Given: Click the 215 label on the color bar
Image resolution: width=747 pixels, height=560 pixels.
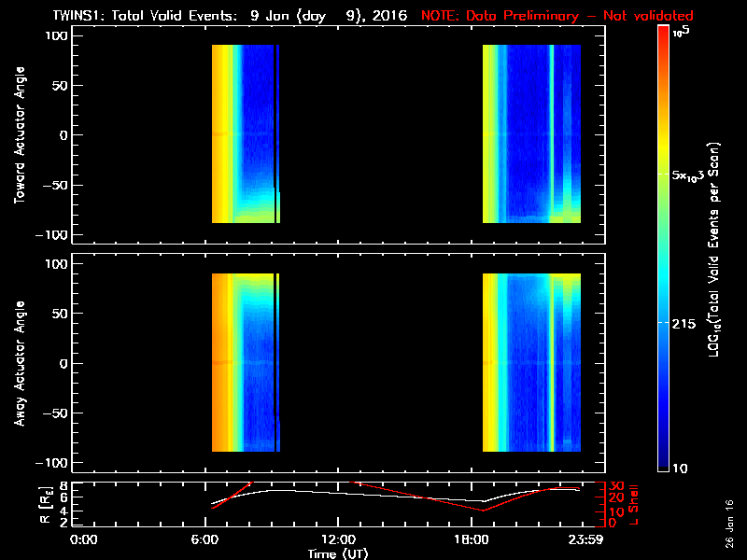Looking at the screenshot, I should (x=686, y=322).
